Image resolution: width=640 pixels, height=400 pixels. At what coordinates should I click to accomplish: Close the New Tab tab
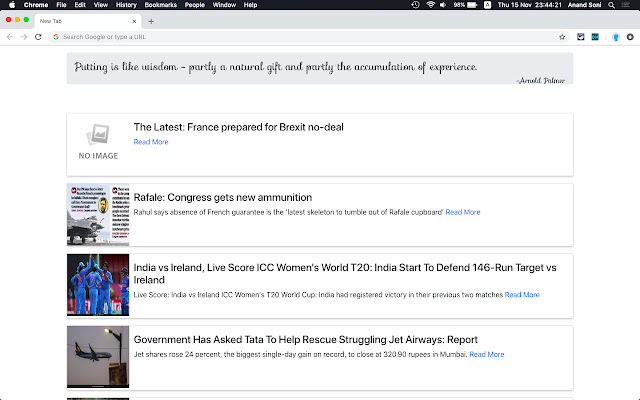pyautogui.click(x=134, y=21)
